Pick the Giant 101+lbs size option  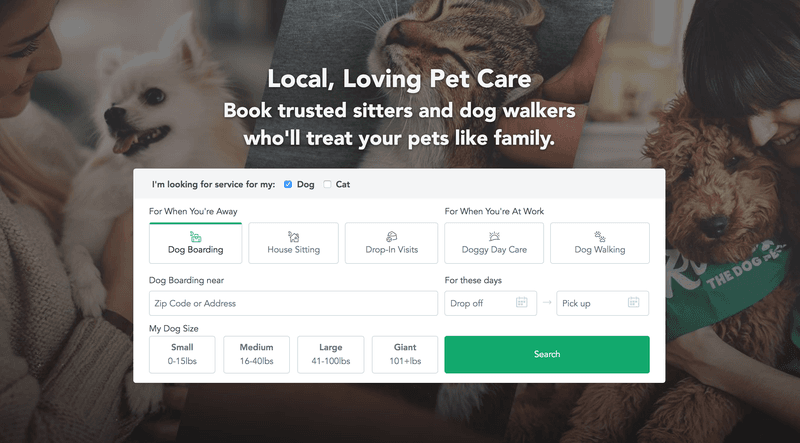pos(405,354)
